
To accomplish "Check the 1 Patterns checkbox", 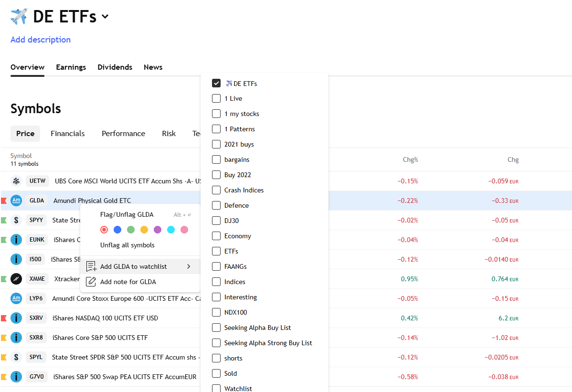I will (x=216, y=129).
